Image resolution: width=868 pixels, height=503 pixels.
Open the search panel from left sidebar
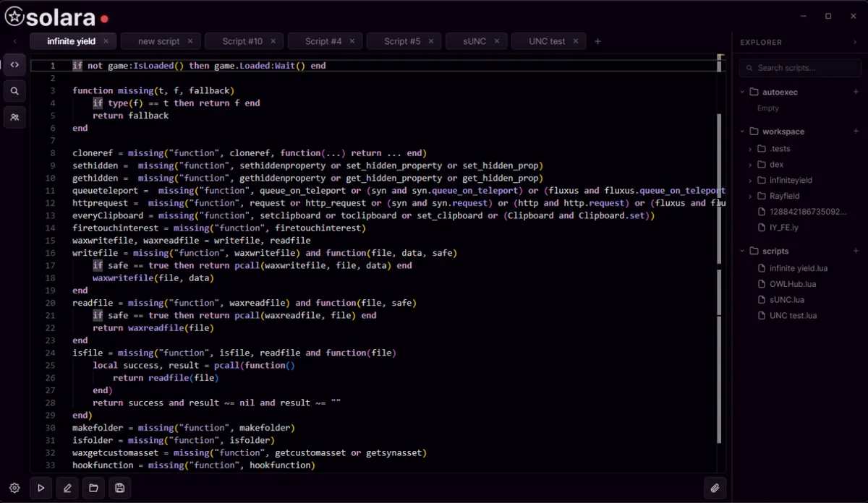(14, 91)
